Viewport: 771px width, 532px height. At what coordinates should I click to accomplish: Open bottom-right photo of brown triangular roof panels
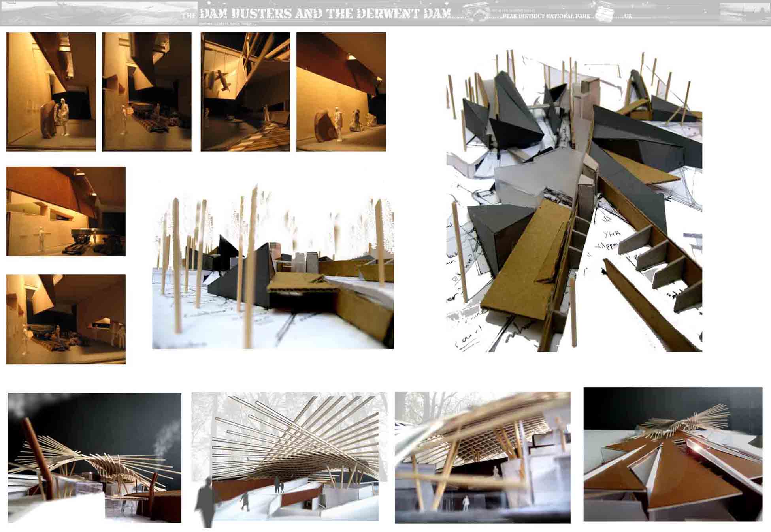(x=673, y=454)
